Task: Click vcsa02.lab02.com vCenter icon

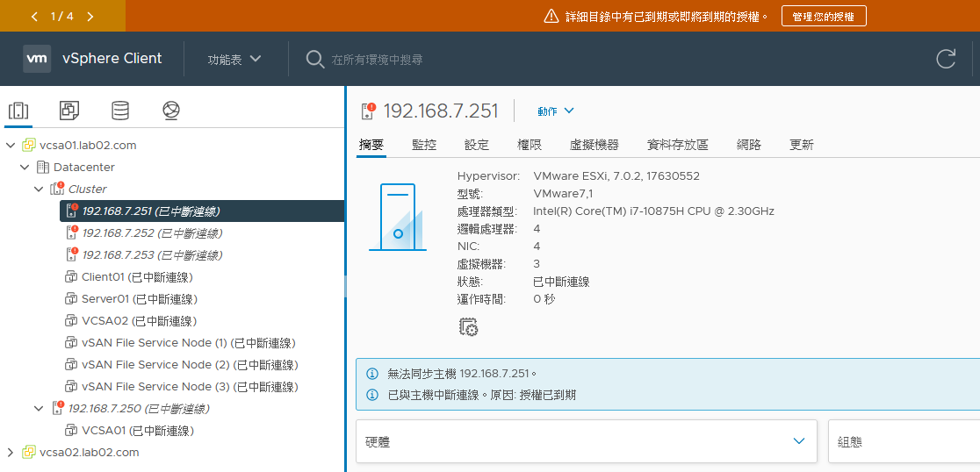Action: pos(29,452)
